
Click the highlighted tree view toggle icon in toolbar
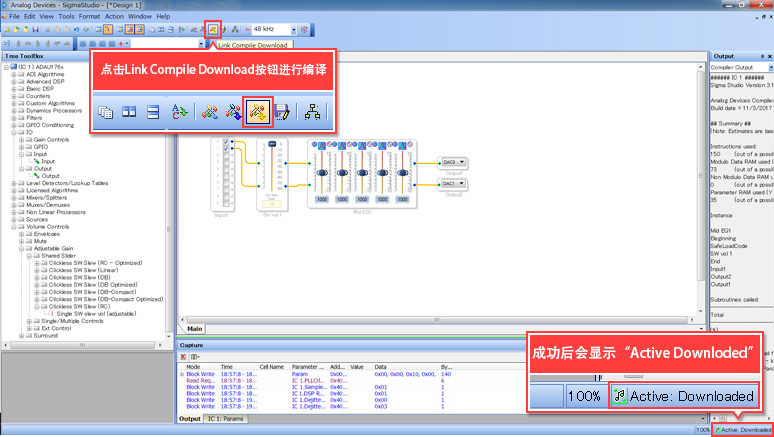point(108,29)
